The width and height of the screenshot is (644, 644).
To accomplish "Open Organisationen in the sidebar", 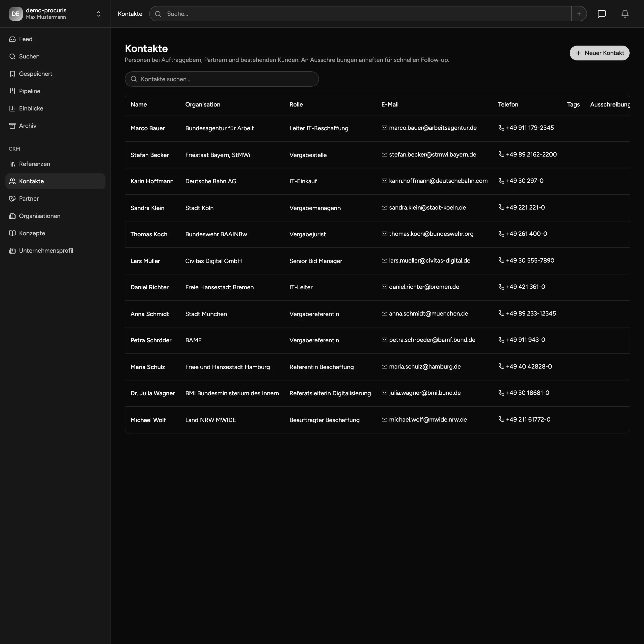I will pyautogui.click(x=55, y=216).
